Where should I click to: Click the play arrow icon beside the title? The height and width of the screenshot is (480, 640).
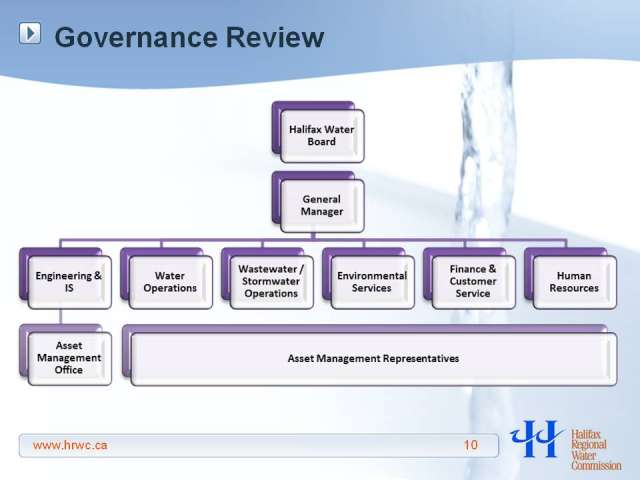pos(30,33)
